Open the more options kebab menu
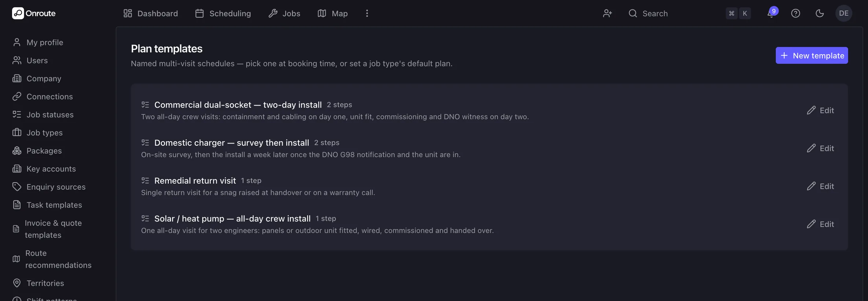The height and width of the screenshot is (301, 868). (367, 13)
